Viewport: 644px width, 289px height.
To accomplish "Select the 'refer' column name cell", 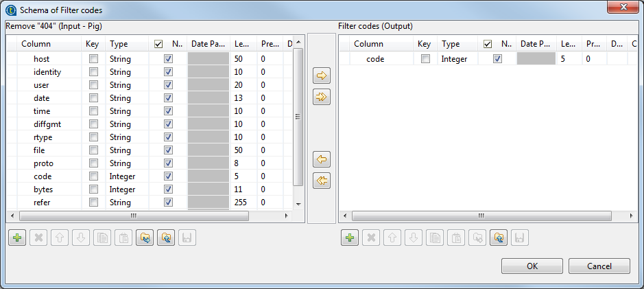I will 49,203.
